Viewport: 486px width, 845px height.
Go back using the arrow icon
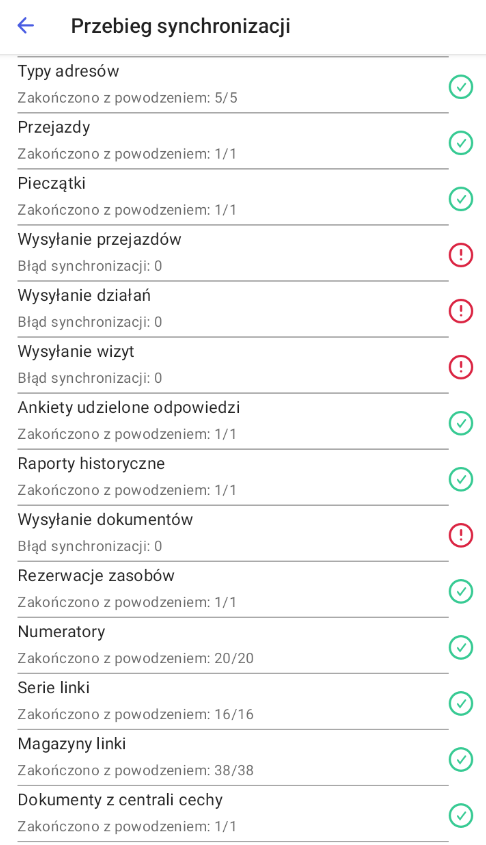point(26,25)
